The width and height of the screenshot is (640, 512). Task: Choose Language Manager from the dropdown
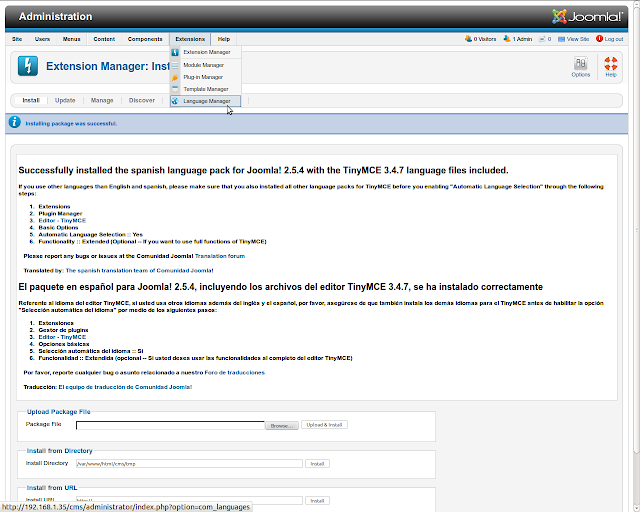point(206,101)
